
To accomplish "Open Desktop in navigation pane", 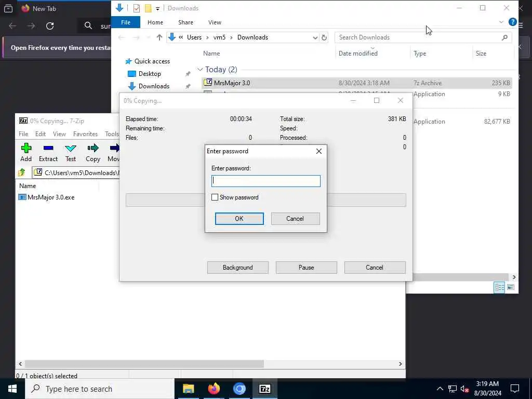I will pos(144,74).
